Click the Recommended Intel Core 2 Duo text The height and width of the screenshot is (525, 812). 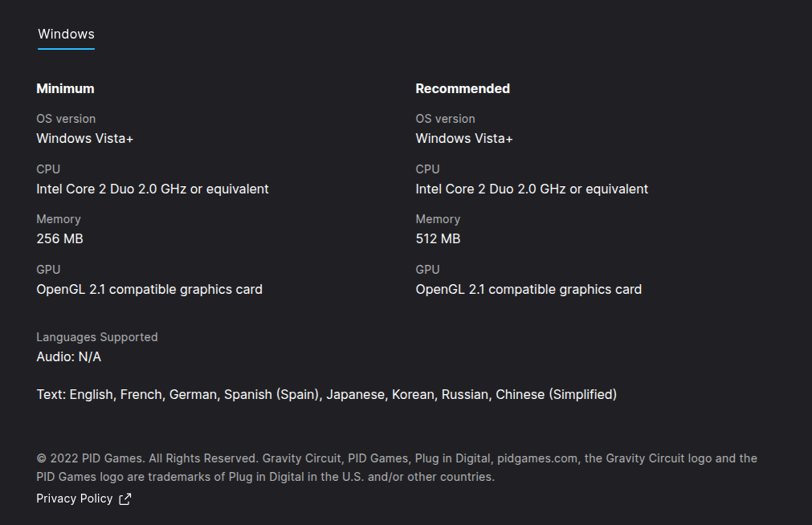pyautogui.click(x=531, y=189)
